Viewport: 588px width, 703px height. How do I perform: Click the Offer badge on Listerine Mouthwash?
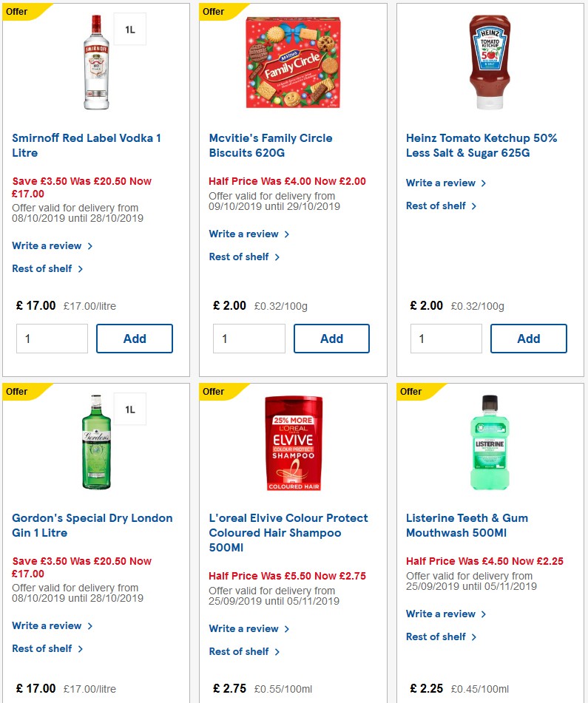click(410, 391)
